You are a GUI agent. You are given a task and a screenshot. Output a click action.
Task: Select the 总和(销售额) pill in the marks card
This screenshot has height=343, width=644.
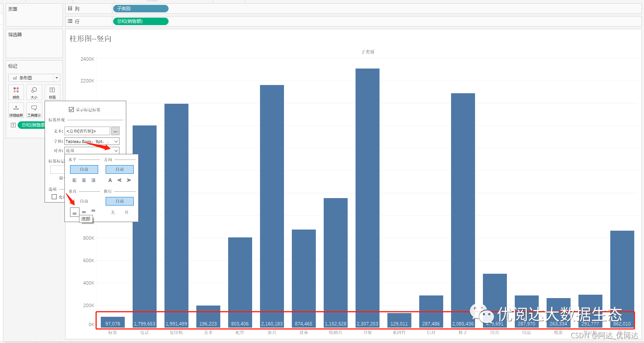[31, 125]
